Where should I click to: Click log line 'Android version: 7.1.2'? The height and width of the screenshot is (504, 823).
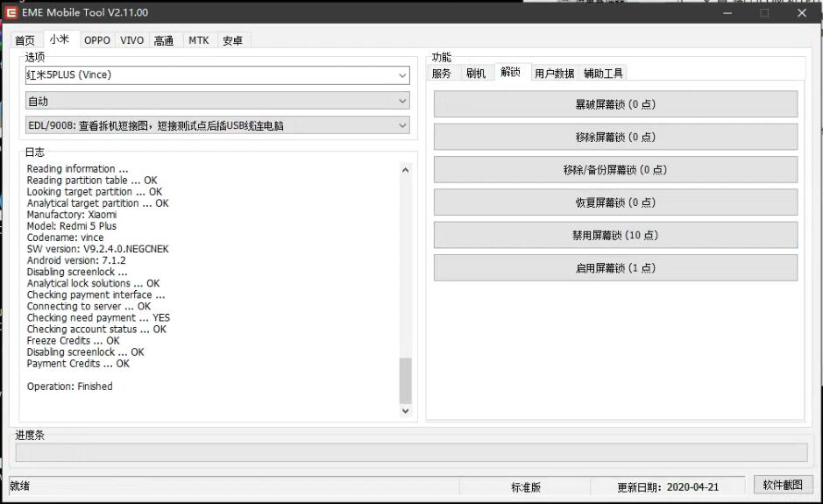tap(76, 260)
